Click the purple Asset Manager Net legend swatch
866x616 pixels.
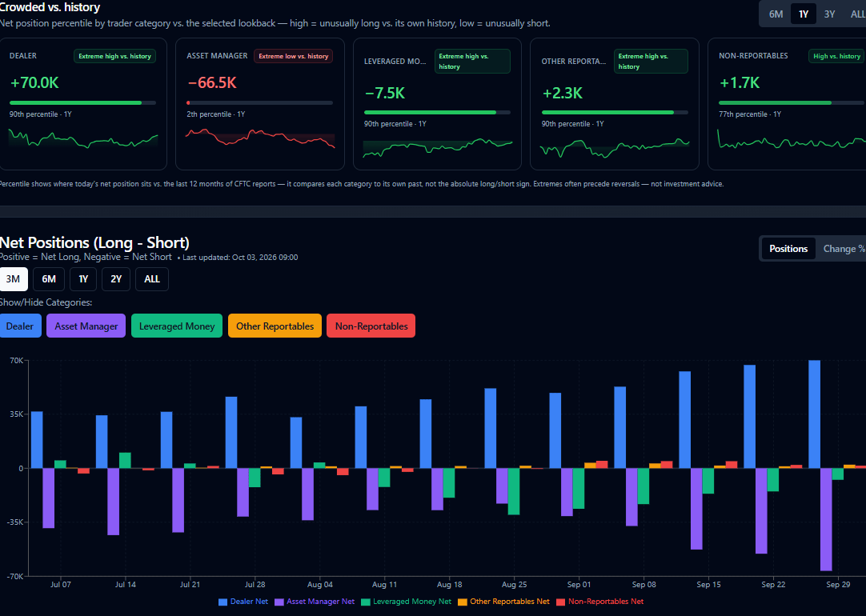[x=279, y=602]
